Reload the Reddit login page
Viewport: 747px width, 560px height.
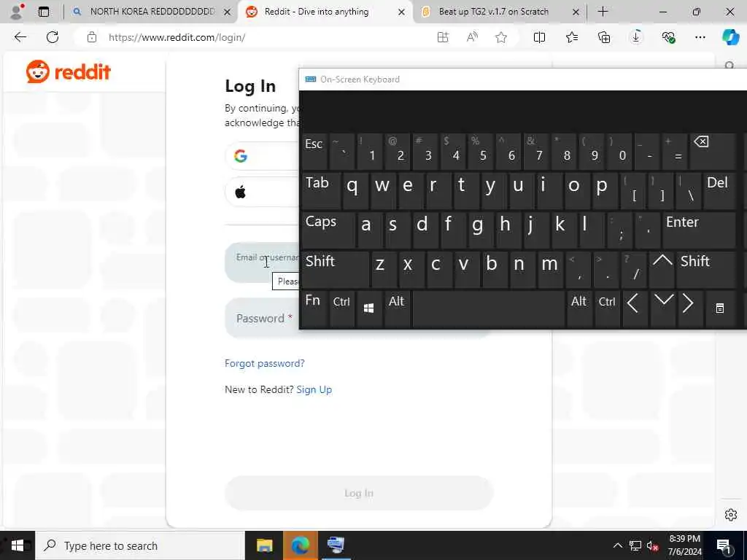click(53, 37)
